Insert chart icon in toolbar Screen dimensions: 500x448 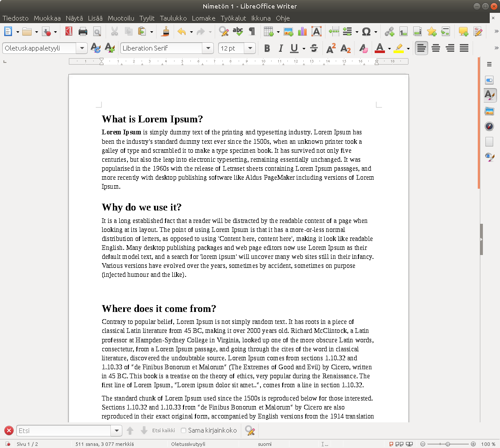click(x=302, y=31)
